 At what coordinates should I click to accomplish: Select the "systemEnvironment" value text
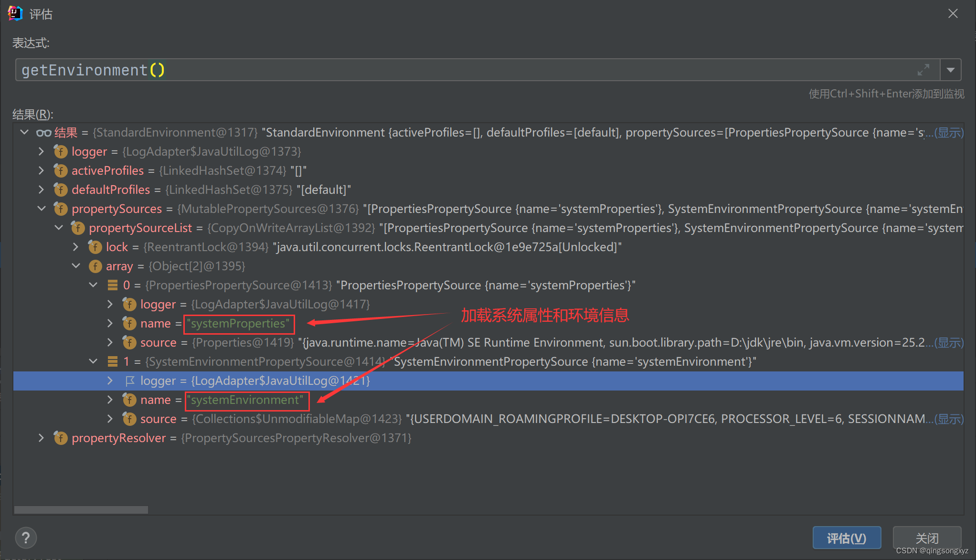[x=245, y=400]
